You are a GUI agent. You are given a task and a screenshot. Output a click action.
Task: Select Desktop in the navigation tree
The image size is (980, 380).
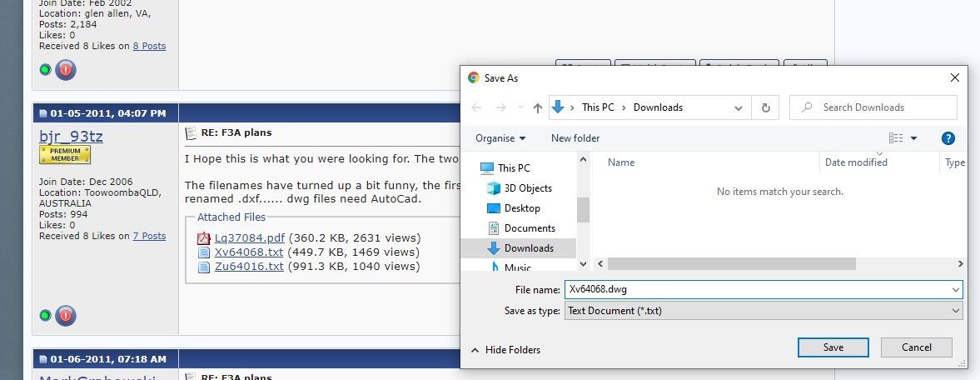coord(522,208)
